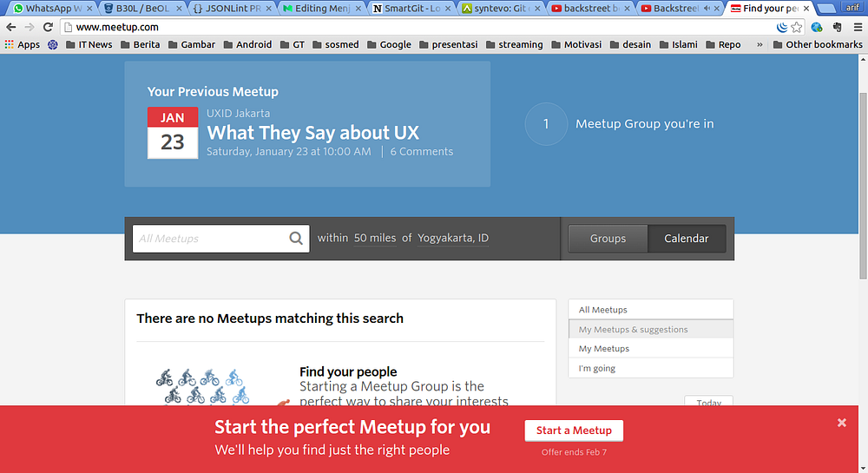Change the 50 miles distance selector

(375, 239)
